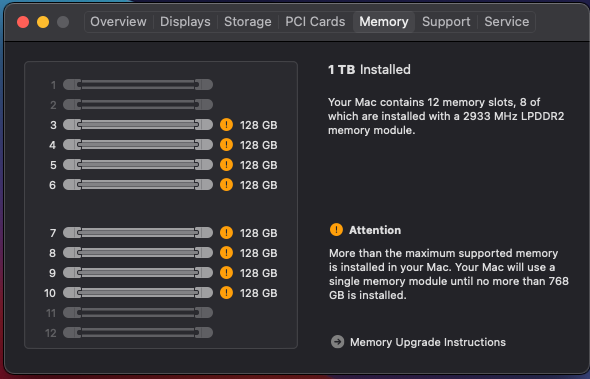Open the Storage tab
The width and height of the screenshot is (590, 379).
(248, 22)
